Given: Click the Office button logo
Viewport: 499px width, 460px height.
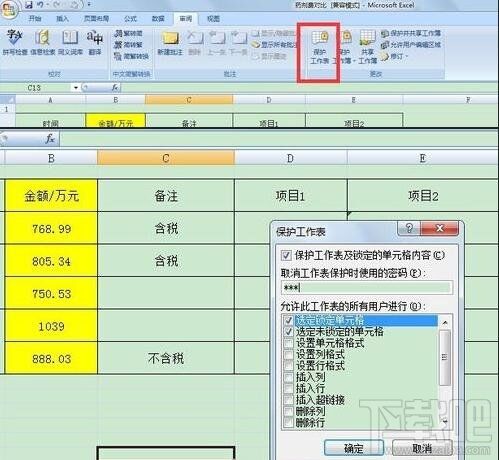Looking at the screenshot, I should (8, 9).
